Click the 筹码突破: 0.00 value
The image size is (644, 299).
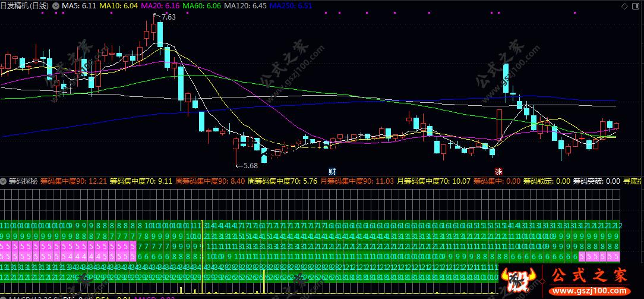coord(596,181)
